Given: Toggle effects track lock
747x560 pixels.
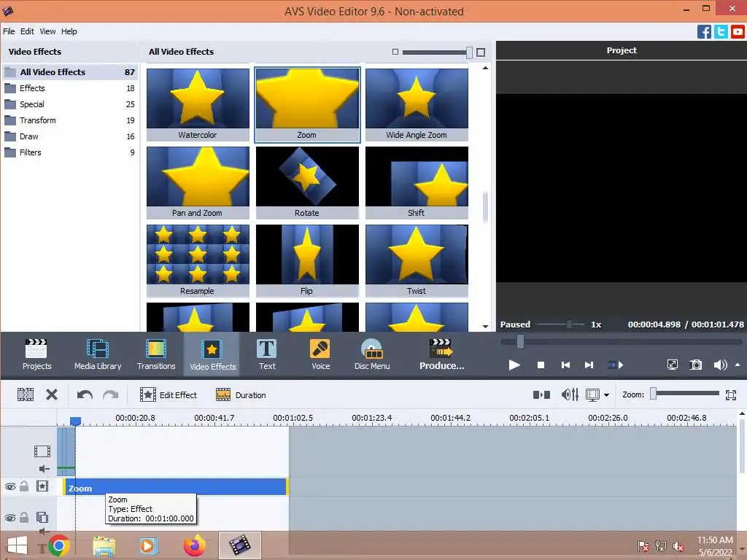Looking at the screenshot, I should click(24, 486).
